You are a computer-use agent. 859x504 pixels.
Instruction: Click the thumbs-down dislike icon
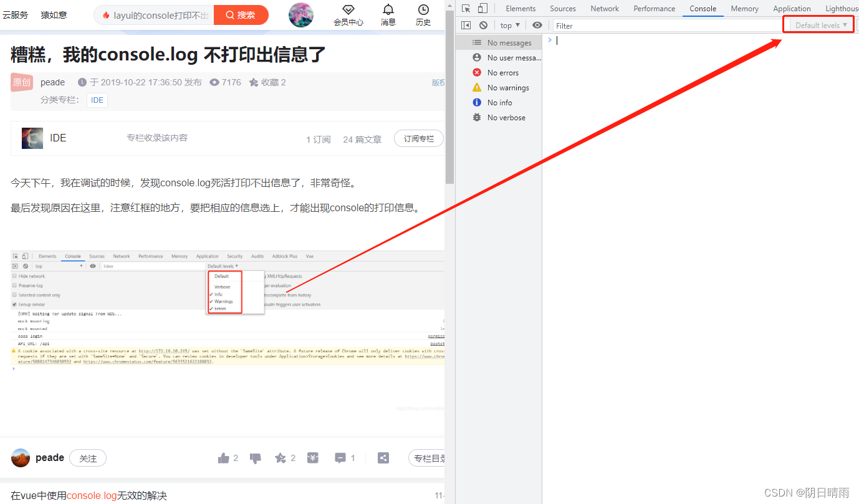(255, 459)
